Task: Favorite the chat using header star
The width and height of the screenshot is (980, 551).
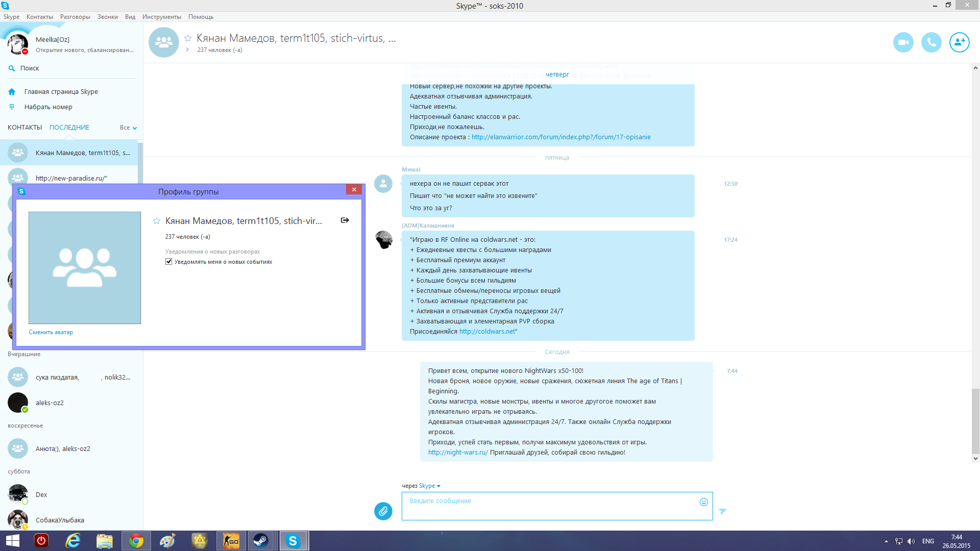Action: [188, 38]
